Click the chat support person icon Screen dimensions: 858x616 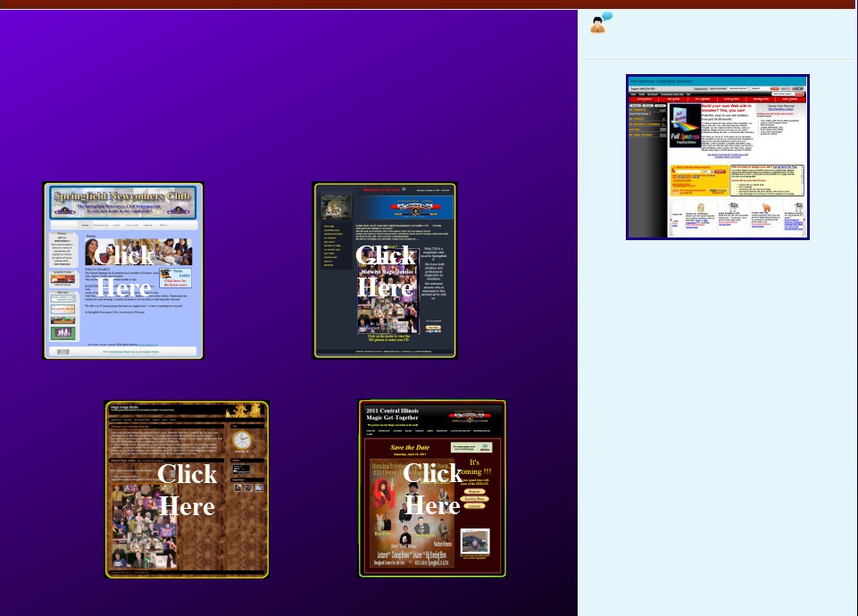coord(601,23)
